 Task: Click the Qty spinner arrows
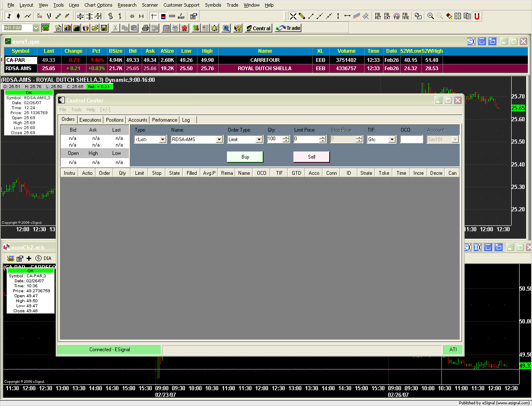click(286, 139)
